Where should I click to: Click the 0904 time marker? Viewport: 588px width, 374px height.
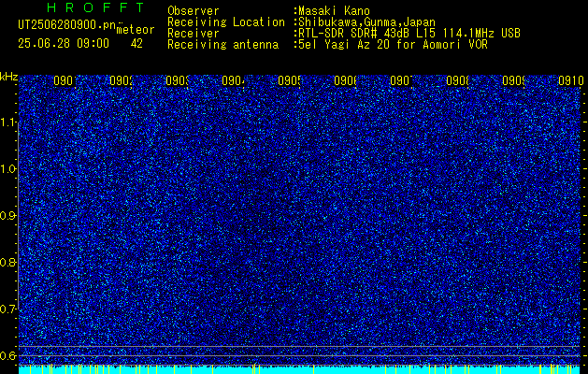tap(233, 80)
